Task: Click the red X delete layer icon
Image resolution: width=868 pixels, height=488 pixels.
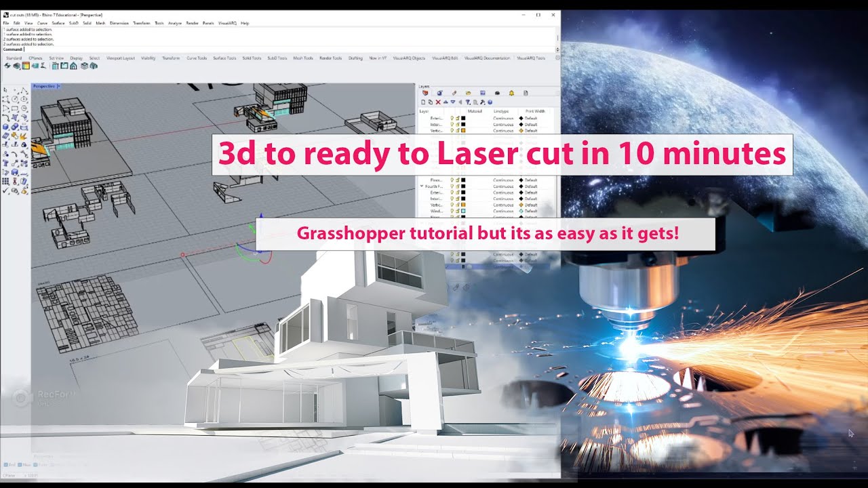Action: coord(438,102)
